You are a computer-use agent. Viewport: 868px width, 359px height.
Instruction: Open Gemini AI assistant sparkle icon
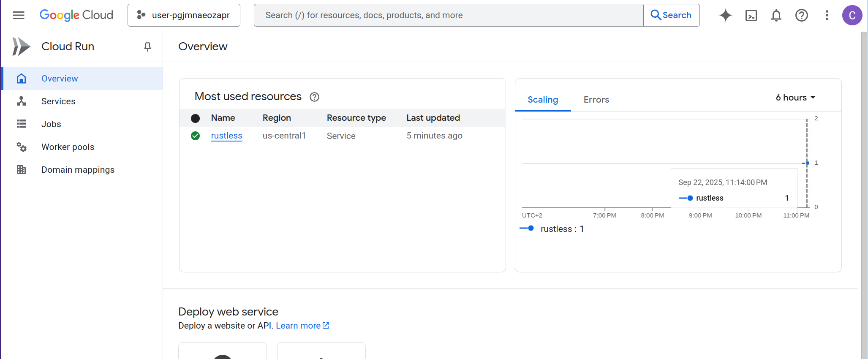click(x=725, y=15)
